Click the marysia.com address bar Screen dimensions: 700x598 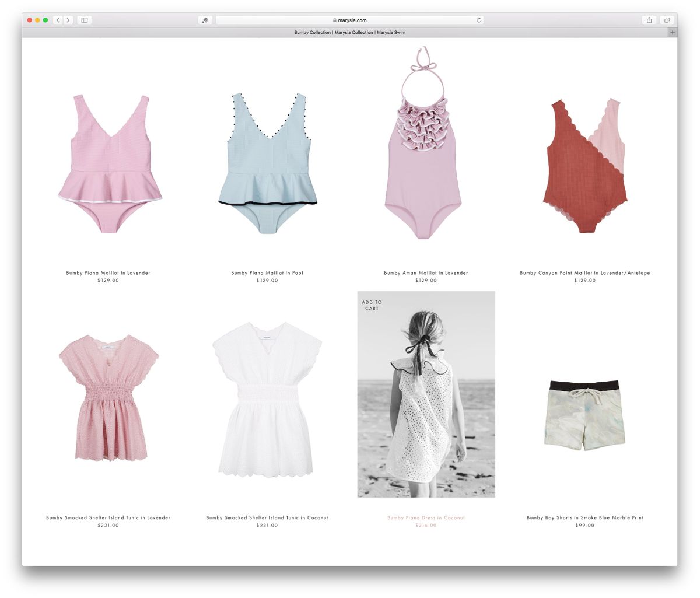[349, 20]
